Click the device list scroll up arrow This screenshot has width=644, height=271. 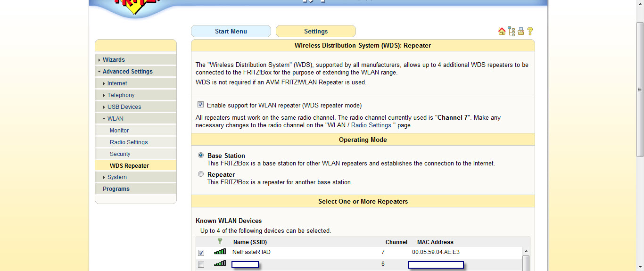(x=526, y=251)
